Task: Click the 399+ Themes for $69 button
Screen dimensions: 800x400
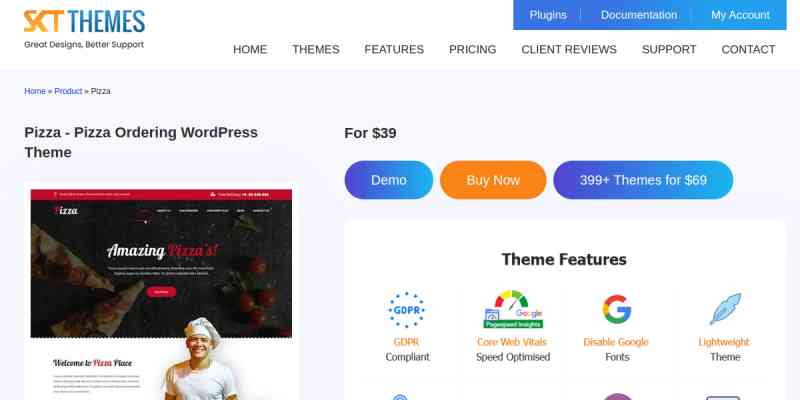Action: pos(643,180)
